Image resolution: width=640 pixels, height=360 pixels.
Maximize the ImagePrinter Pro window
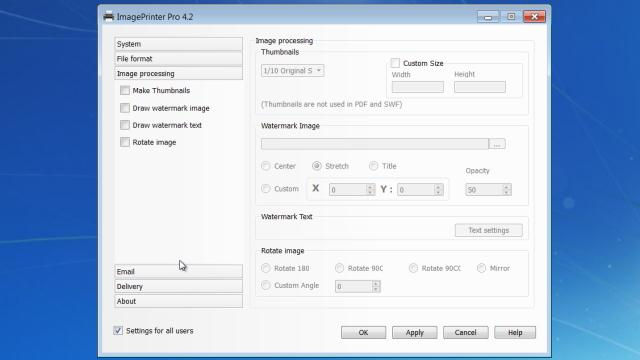(511, 17)
